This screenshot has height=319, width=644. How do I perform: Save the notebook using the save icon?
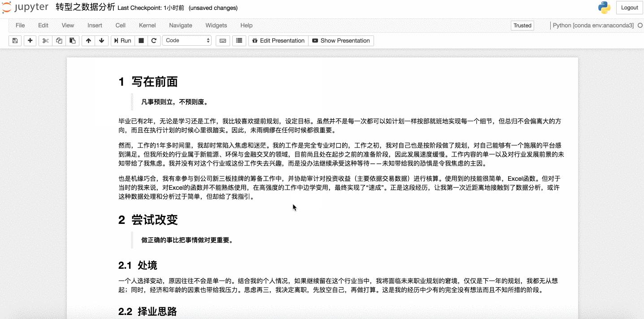[15, 40]
